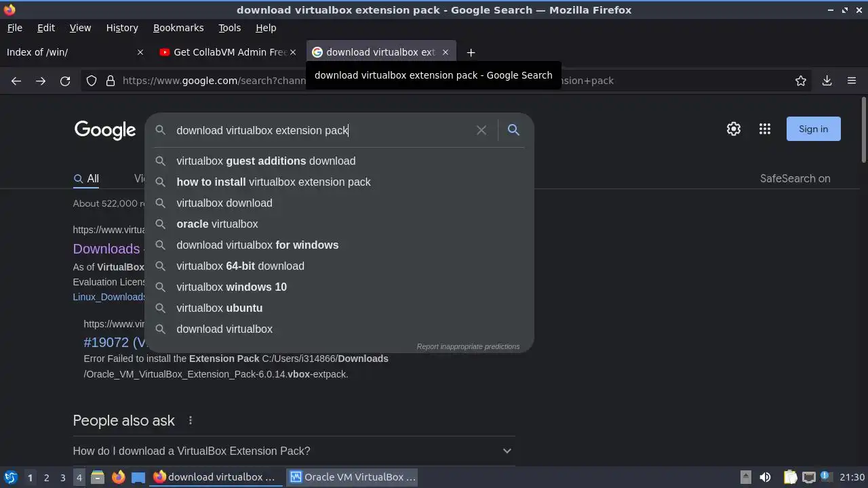This screenshot has width=868, height=488.
Task: Open People also ask options menu
Action: 191,420
